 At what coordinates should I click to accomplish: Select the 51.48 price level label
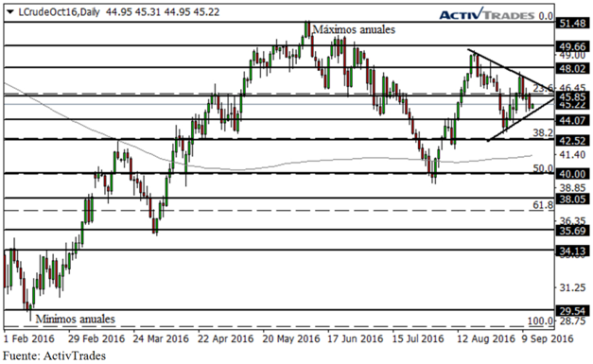tap(572, 24)
